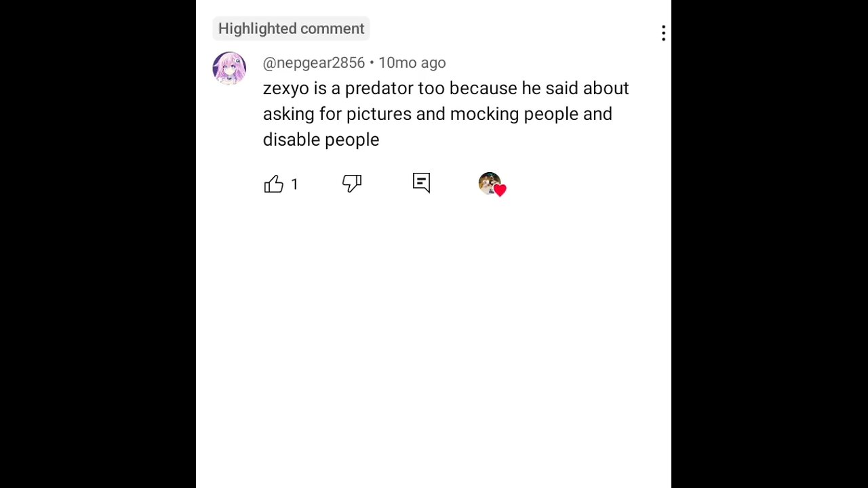Dislike the comment with the thumbs-down icon
The height and width of the screenshot is (488, 868).
pos(352,184)
